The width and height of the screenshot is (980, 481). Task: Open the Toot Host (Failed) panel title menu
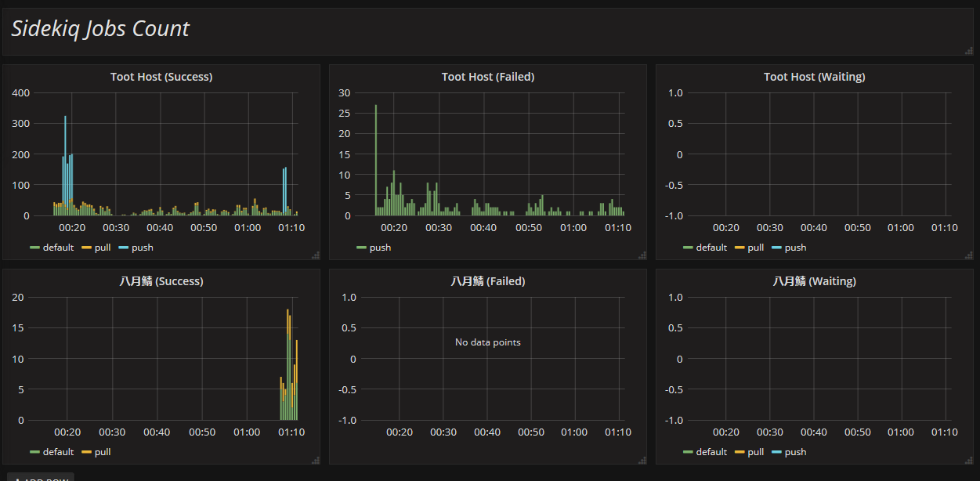coord(487,77)
